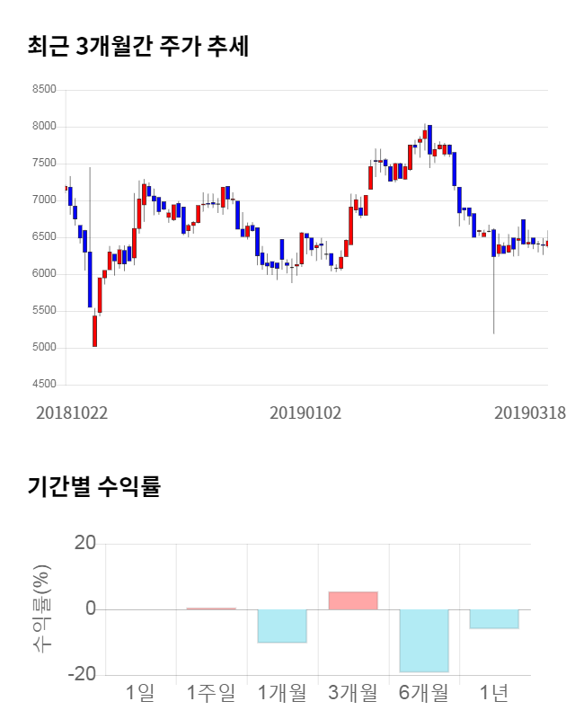Click the 3개월 period label
This screenshot has height=728, width=575.
[x=353, y=693]
